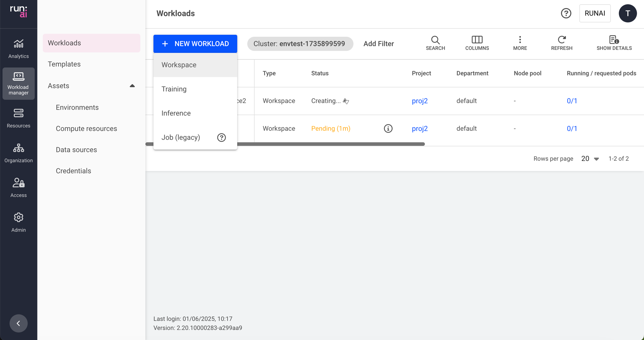Open the Rows per page dropdown
This screenshot has height=340, width=644.
click(590, 158)
